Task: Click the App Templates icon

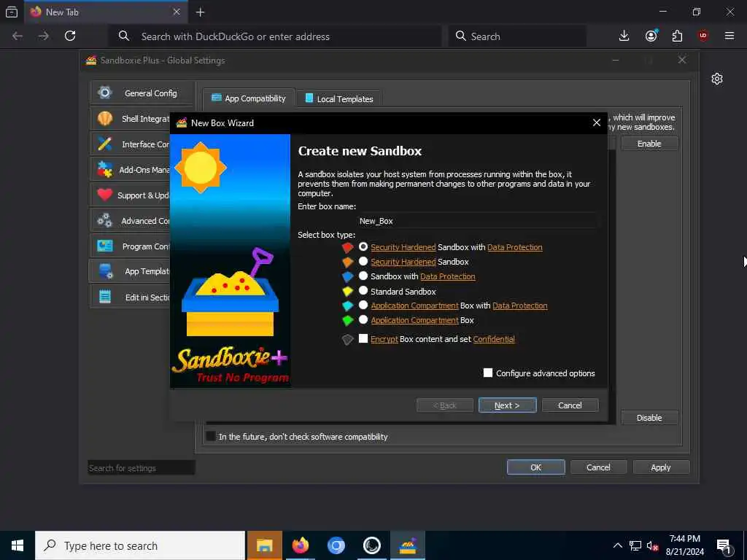Action: pos(105,271)
